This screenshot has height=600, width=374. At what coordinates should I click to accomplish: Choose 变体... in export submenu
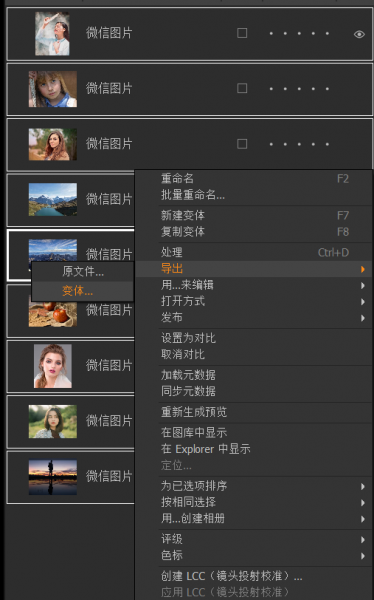(77, 291)
